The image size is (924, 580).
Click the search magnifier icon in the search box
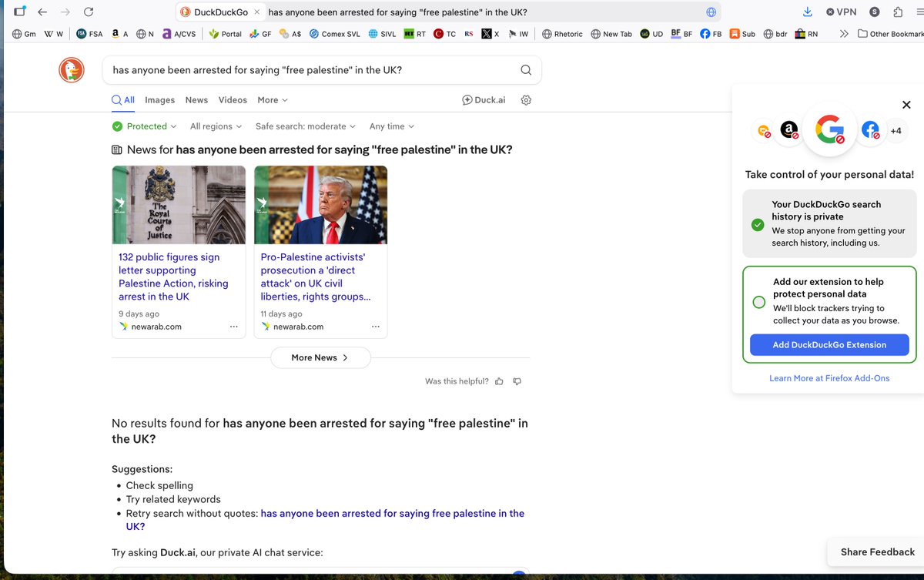pyautogui.click(x=526, y=70)
